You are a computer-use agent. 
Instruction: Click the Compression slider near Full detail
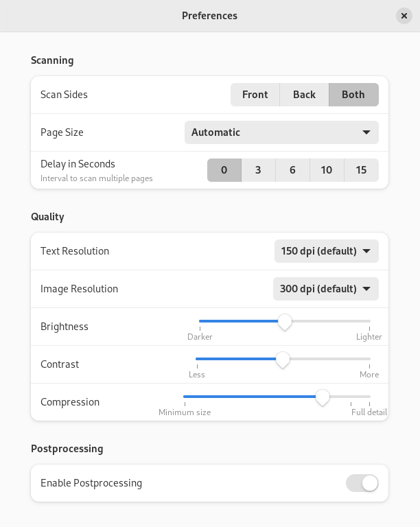tap(368, 397)
